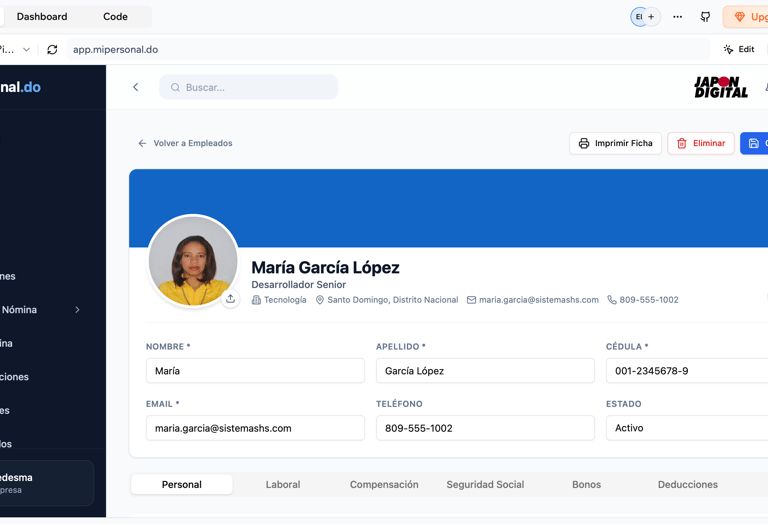Click the blue save button
This screenshot has width=768, height=525.
tap(754, 143)
